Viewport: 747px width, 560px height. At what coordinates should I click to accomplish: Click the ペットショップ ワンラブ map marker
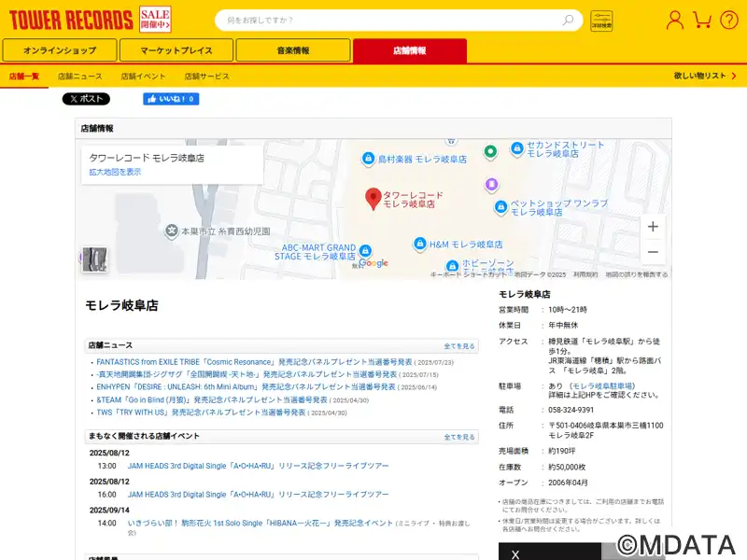click(x=500, y=207)
